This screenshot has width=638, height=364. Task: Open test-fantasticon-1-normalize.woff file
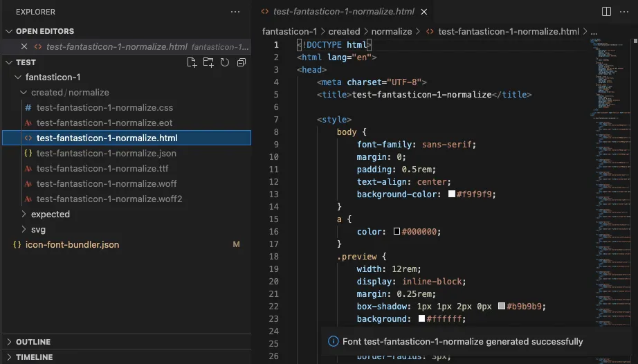(107, 184)
